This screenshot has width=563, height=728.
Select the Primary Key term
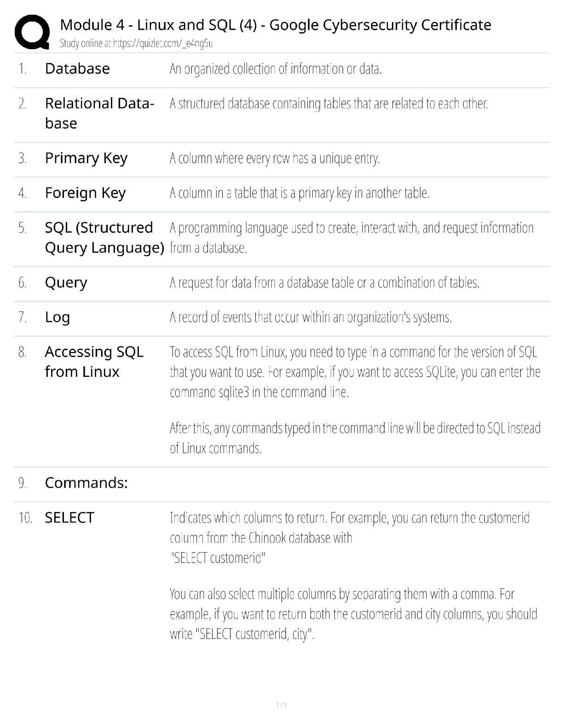(86, 158)
